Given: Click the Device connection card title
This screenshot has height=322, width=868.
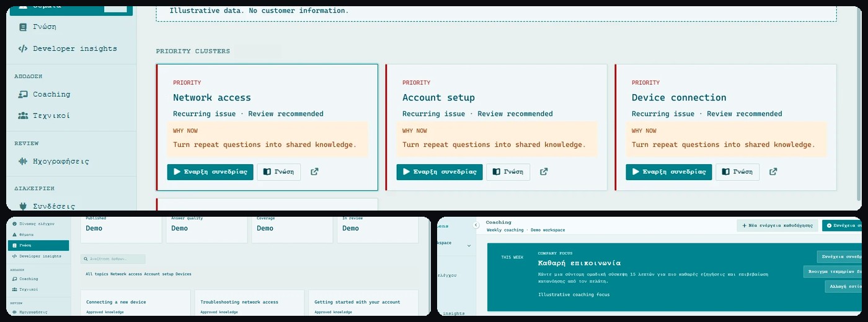Looking at the screenshot, I should click(679, 98).
